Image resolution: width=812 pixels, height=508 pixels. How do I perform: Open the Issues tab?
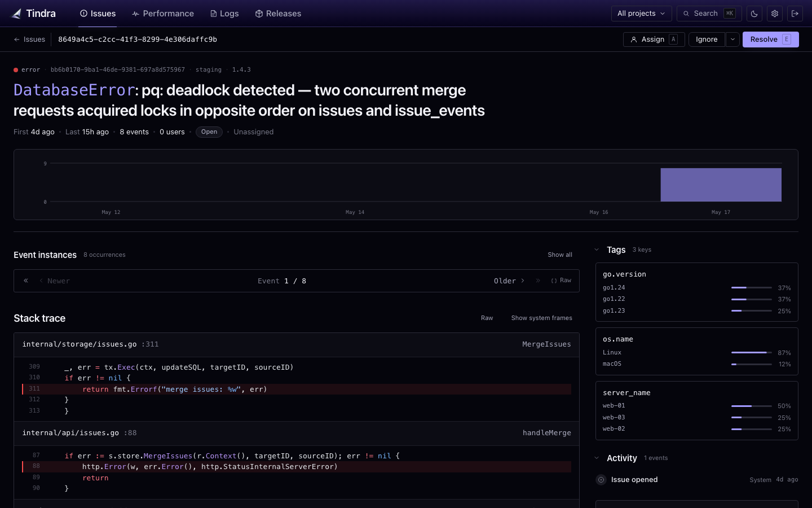[98, 14]
